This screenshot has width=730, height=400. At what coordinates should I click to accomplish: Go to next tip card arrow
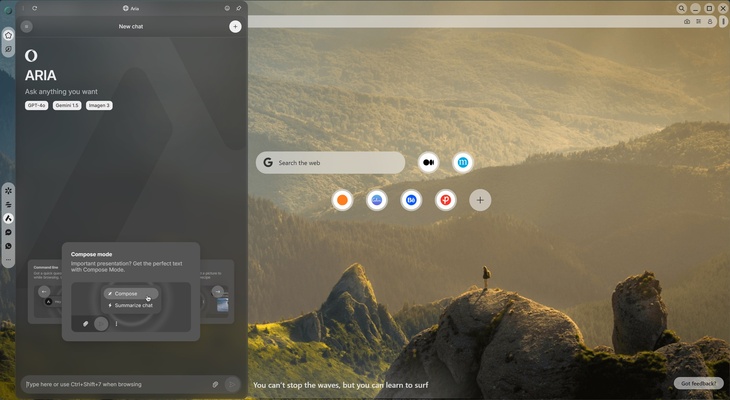pyautogui.click(x=217, y=292)
